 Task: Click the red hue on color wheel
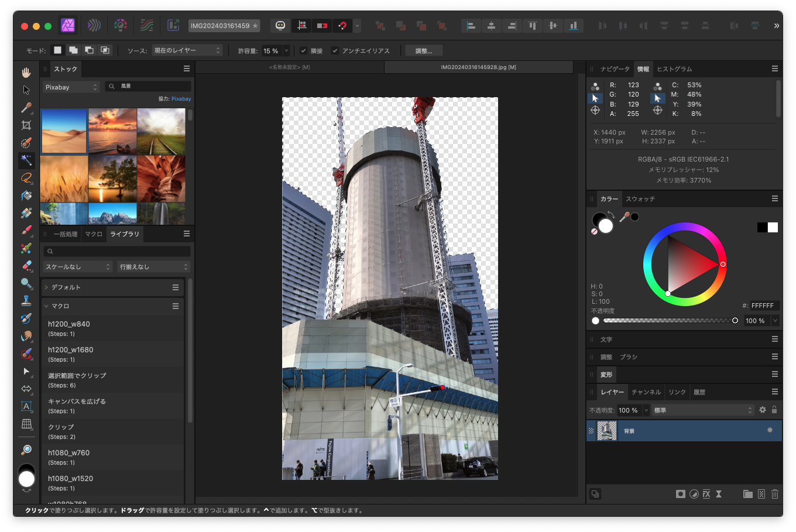723,265
